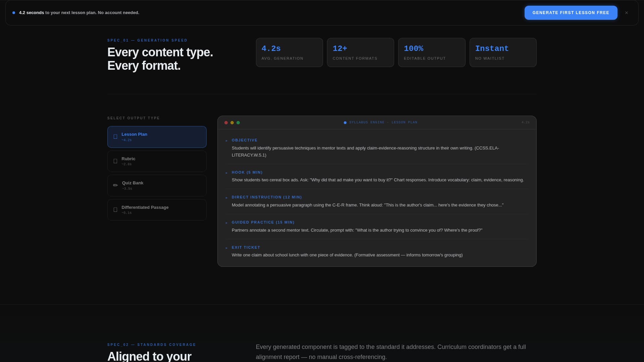Click the Differentiated Passage icon
The height and width of the screenshot is (362, 644).
[115, 210]
